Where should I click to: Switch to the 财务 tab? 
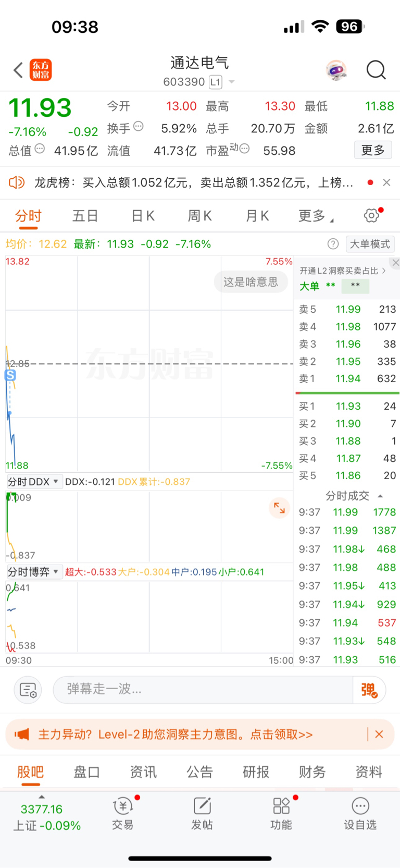[312, 772]
